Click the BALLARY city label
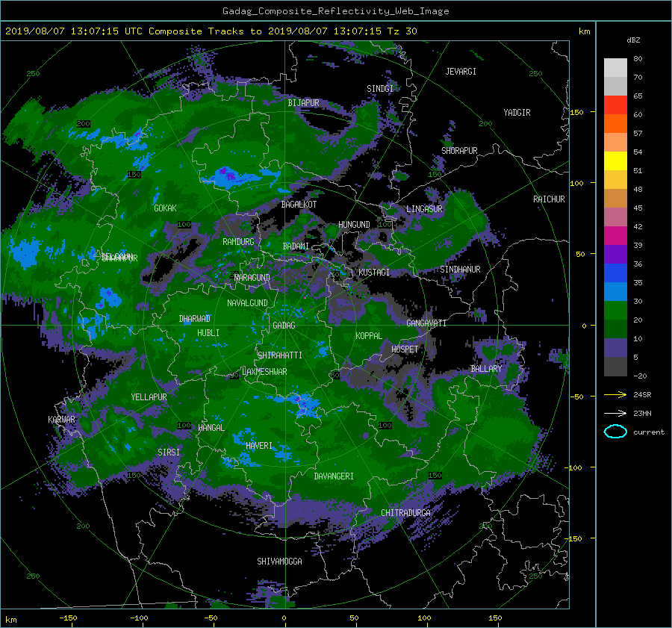Viewport: 672px width, 628px height. pyautogui.click(x=486, y=369)
